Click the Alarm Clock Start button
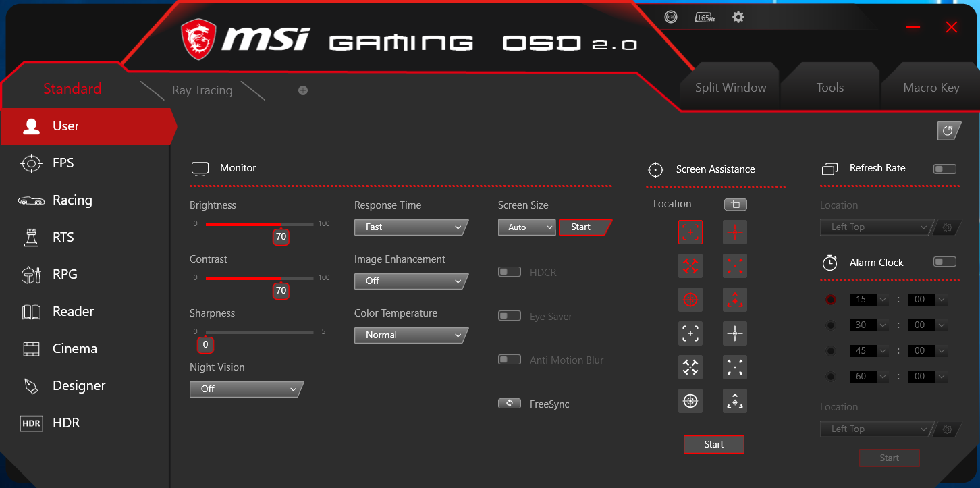Viewport: 980px width, 488px height. click(889, 458)
